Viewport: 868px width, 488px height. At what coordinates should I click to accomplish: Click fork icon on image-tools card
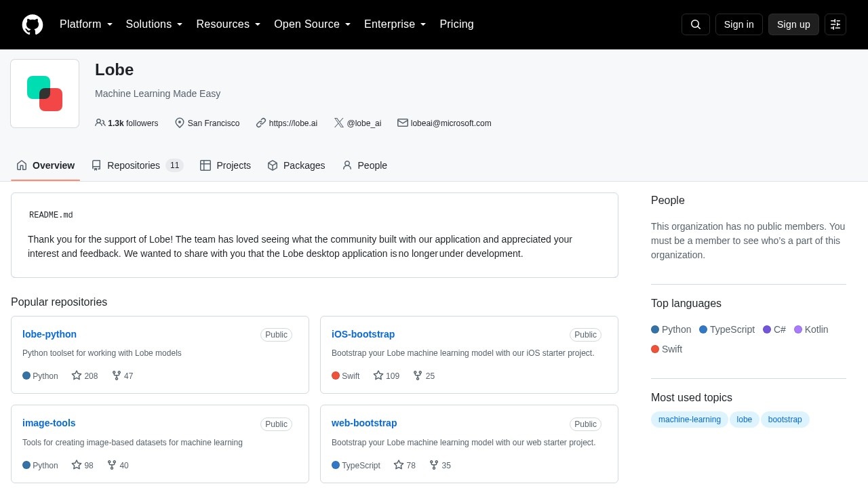coord(112,465)
